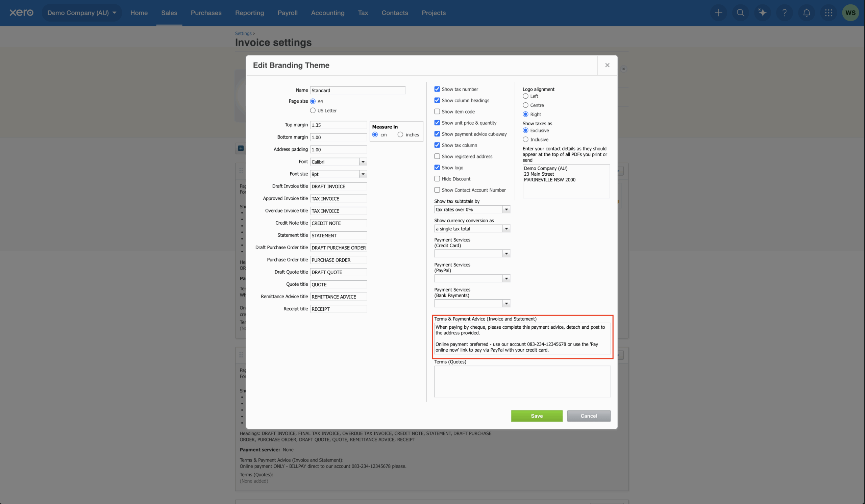Open the Reporting menu

249,13
